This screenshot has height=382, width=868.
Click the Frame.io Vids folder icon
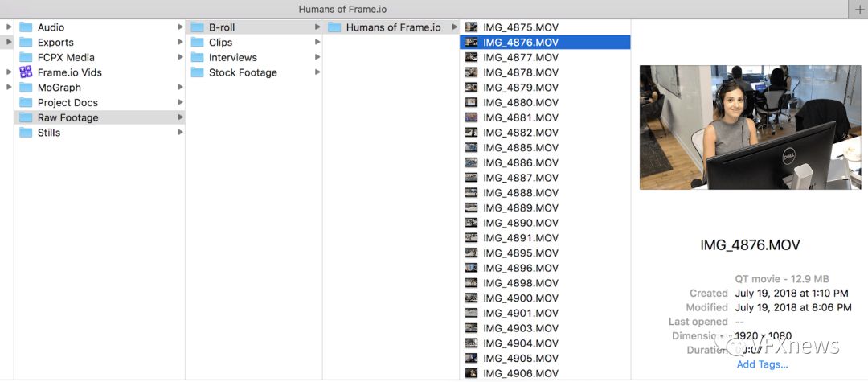(x=26, y=72)
